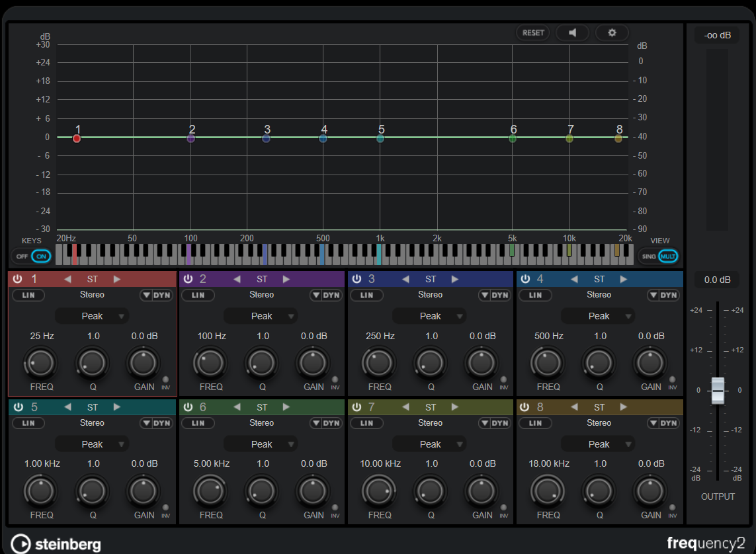Toggle band 3 power button
756x554 pixels.
(x=357, y=279)
